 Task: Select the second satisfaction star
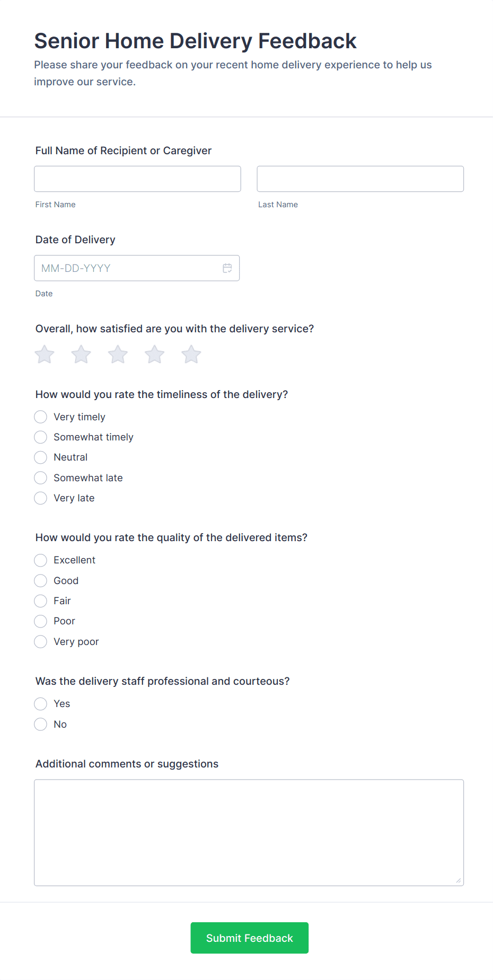coord(81,355)
